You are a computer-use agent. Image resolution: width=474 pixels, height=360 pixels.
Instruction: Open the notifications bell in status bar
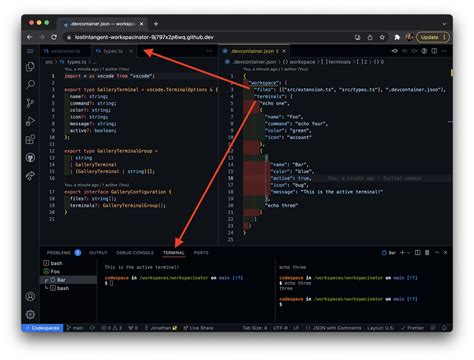tap(444, 328)
